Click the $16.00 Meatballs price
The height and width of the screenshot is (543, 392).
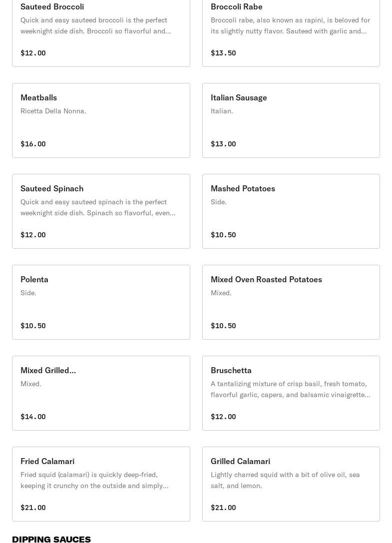[x=33, y=144]
